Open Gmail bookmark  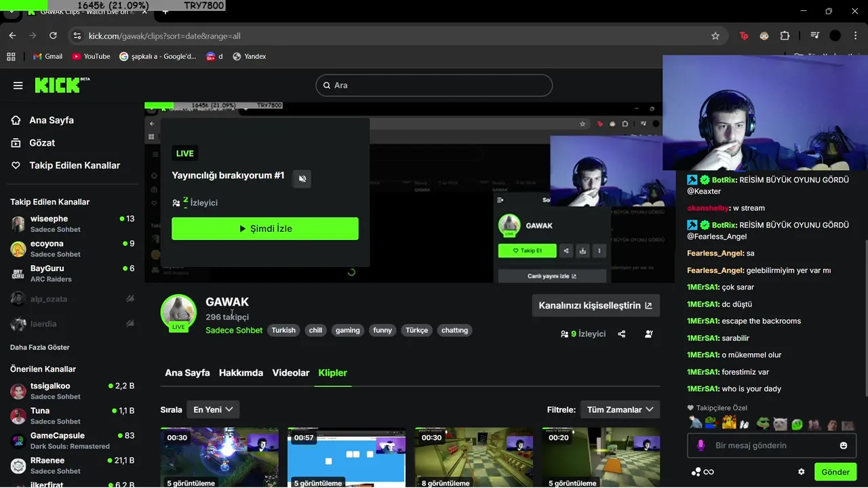(47, 56)
